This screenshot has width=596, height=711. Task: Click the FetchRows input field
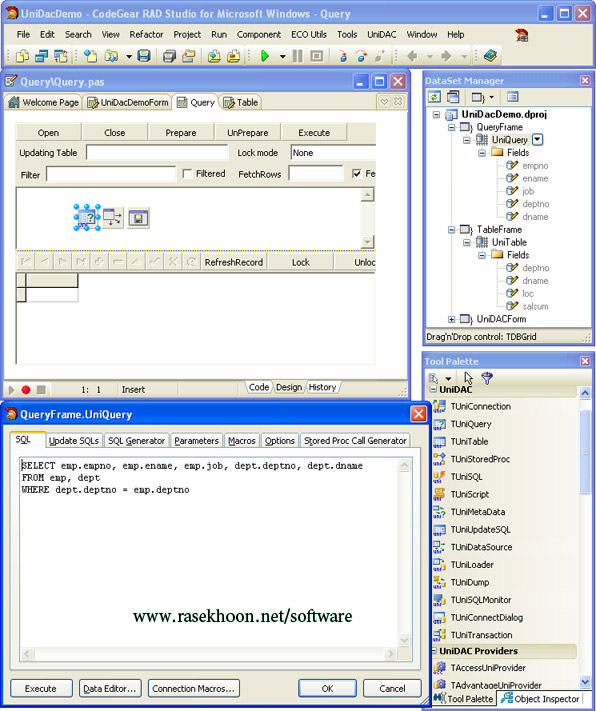(x=316, y=174)
